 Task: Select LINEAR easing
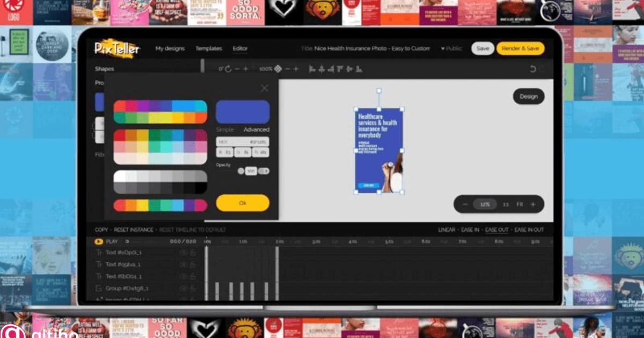447,230
